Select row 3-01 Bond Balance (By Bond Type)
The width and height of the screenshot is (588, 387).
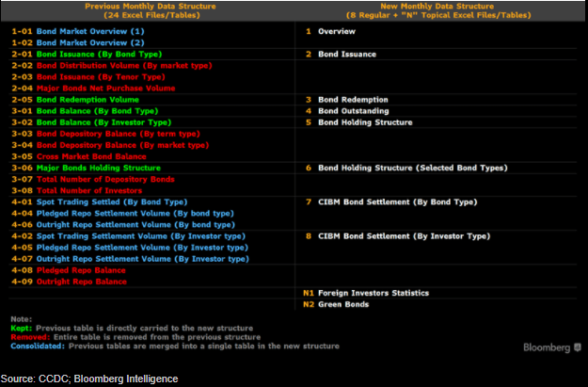point(85,111)
